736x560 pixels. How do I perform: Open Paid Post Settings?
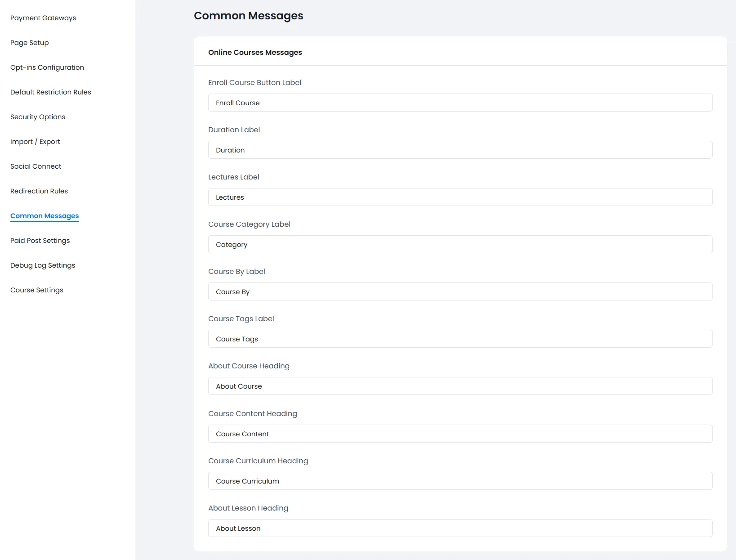(x=40, y=240)
